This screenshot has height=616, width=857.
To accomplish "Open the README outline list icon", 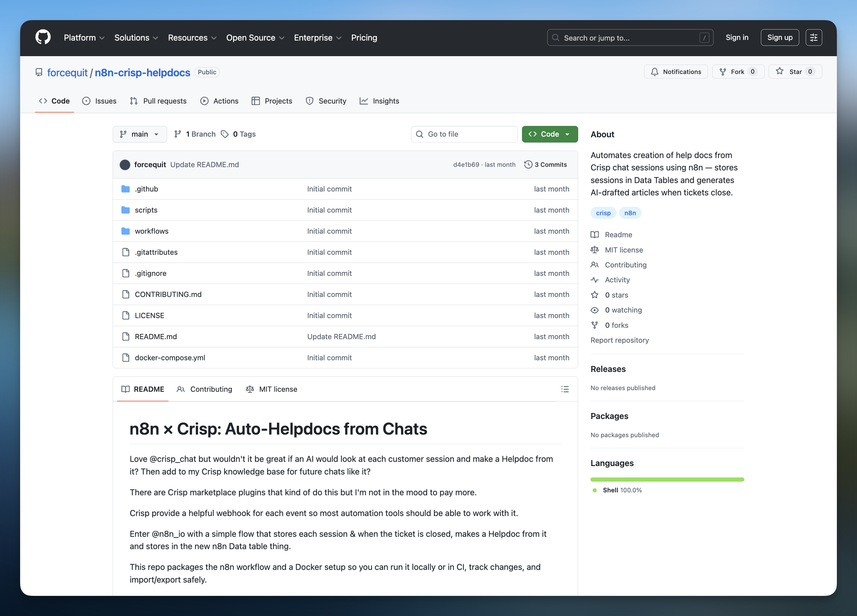I will point(565,389).
